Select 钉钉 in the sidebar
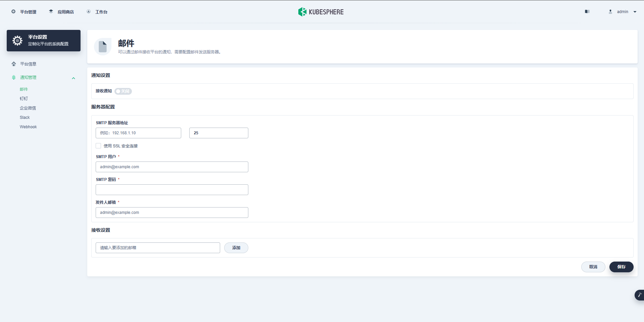The height and width of the screenshot is (322, 644). coord(24,99)
